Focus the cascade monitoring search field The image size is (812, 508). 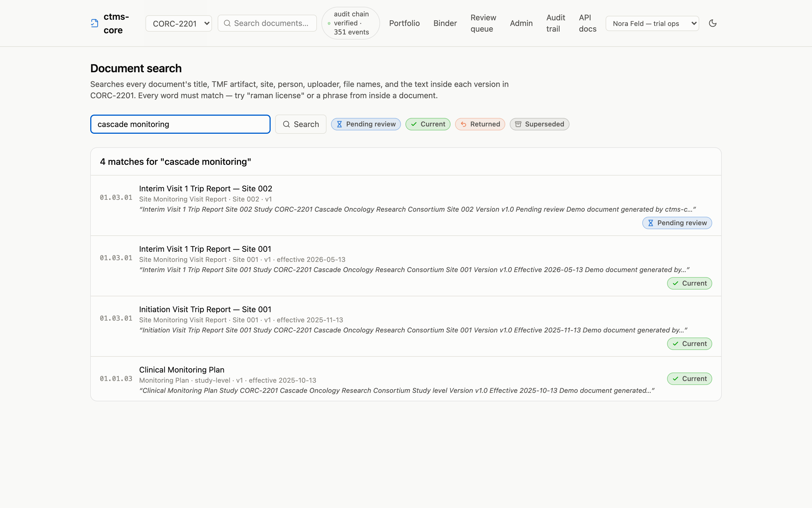pyautogui.click(x=180, y=124)
